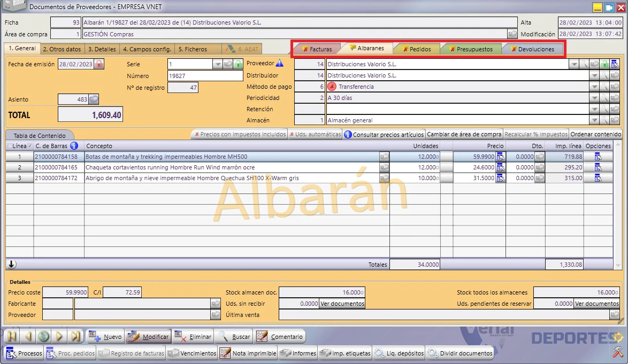Open the price details icon on line 1
Image resolution: width=628 pixels, height=364 pixels.
(x=500, y=157)
